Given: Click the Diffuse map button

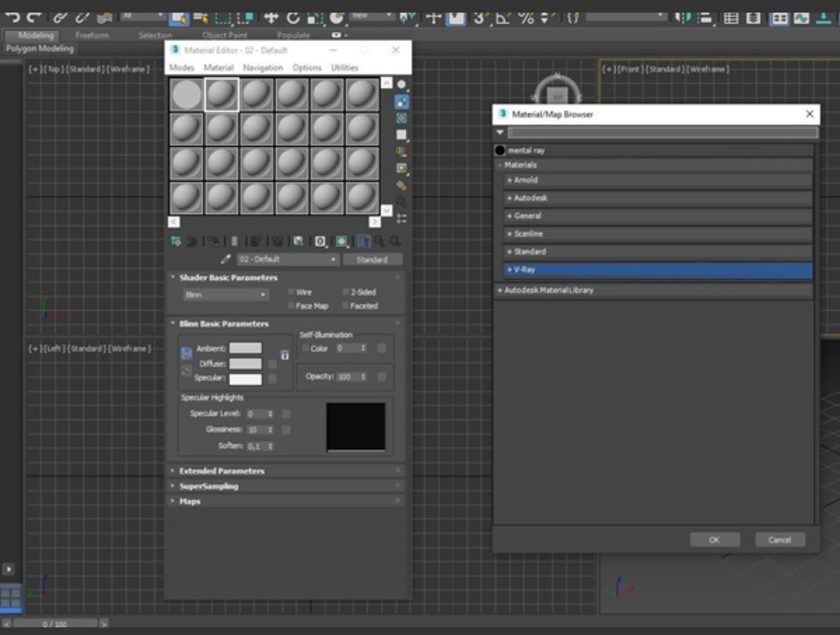Looking at the screenshot, I should click(x=272, y=364).
